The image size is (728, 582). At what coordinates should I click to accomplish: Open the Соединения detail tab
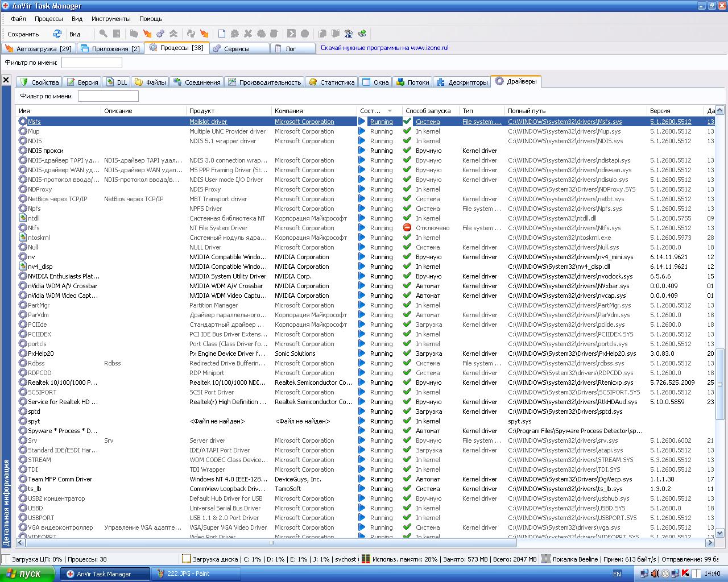197,82
